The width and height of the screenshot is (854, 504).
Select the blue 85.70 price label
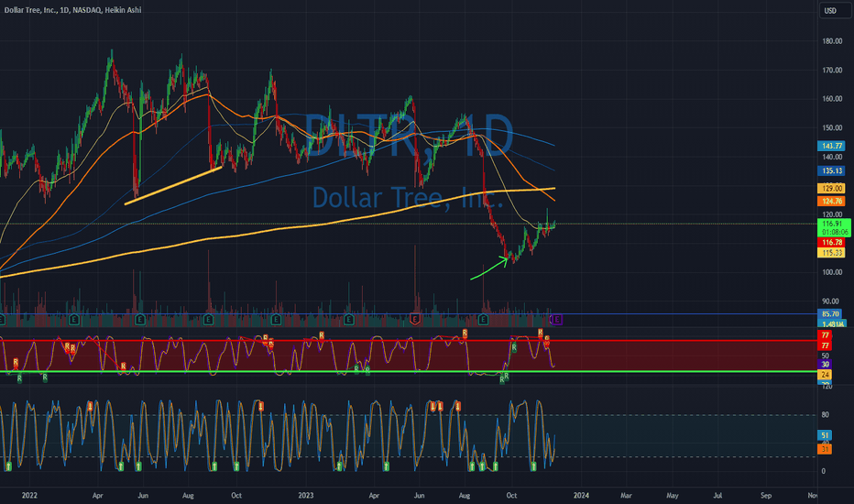(x=830, y=313)
